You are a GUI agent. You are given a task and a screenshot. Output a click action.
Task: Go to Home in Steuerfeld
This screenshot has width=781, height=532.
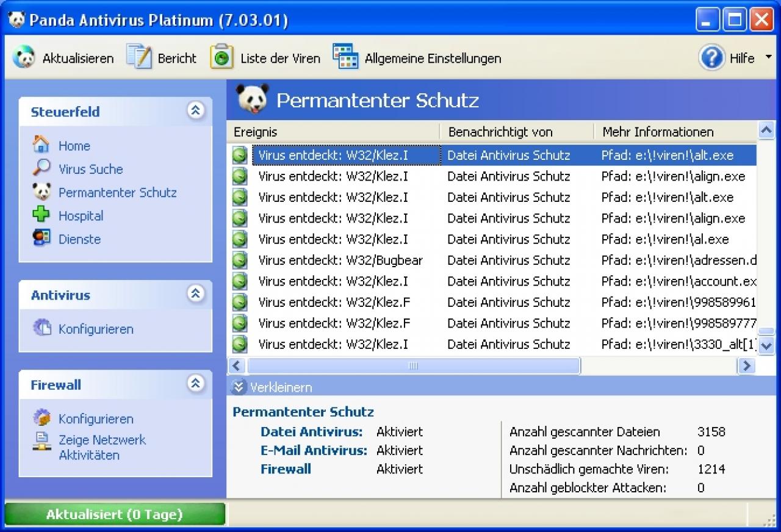coord(74,146)
